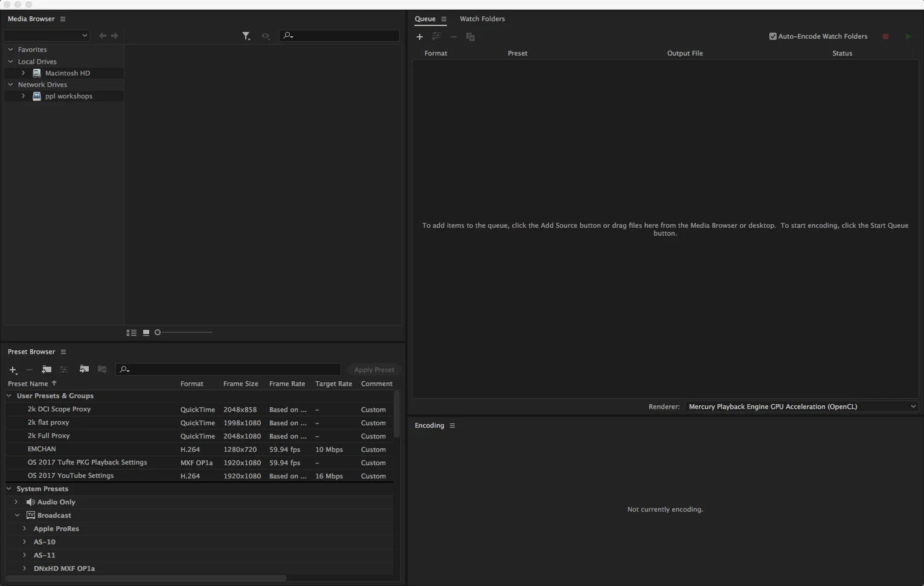
Task: Click the delete preset minus icon
Action: pyautogui.click(x=29, y=370)
